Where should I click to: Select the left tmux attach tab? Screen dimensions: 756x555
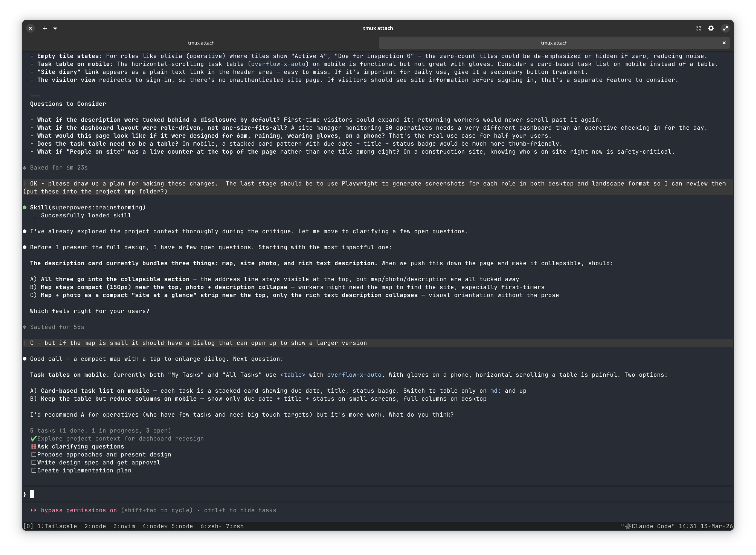[201, 42]
